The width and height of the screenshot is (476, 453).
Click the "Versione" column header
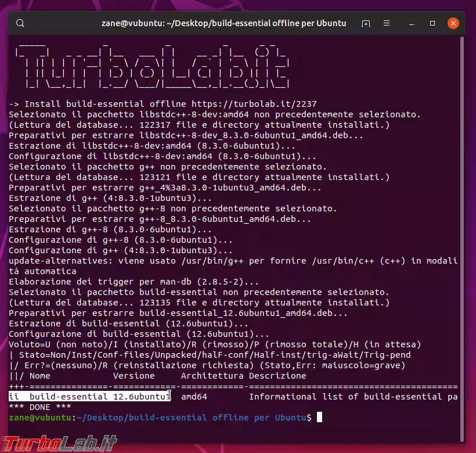point(134,376)
